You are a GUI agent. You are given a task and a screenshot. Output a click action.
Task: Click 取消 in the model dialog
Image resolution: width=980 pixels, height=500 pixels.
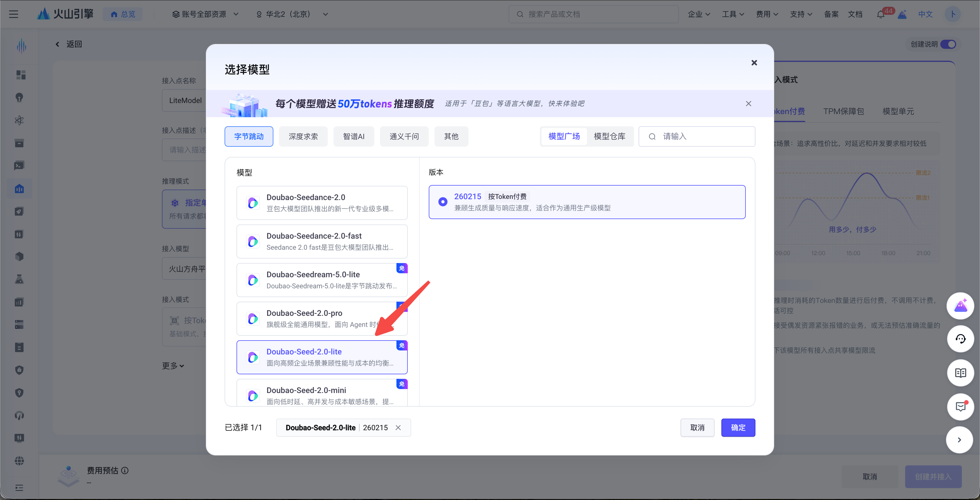pyautogui.click(x=697, y=428)
